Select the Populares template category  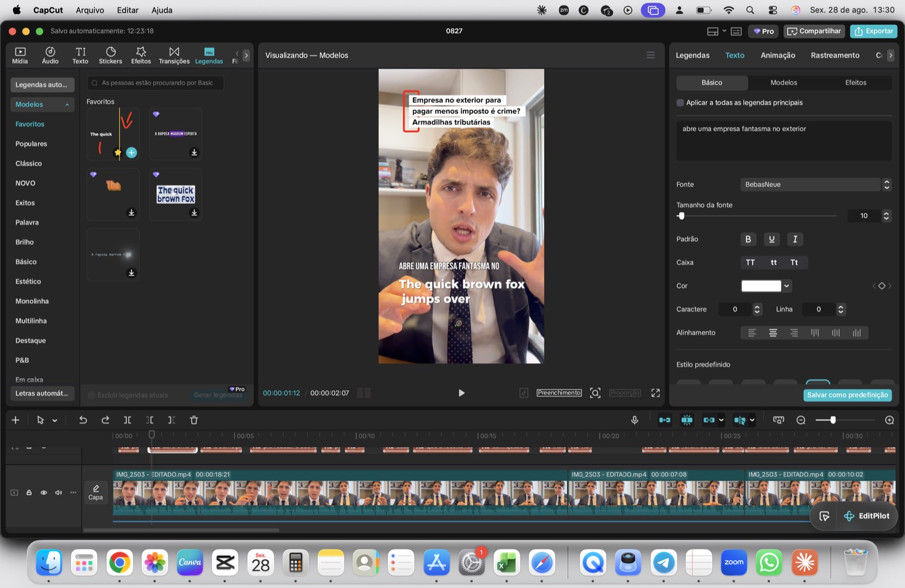tap(31, 144)
